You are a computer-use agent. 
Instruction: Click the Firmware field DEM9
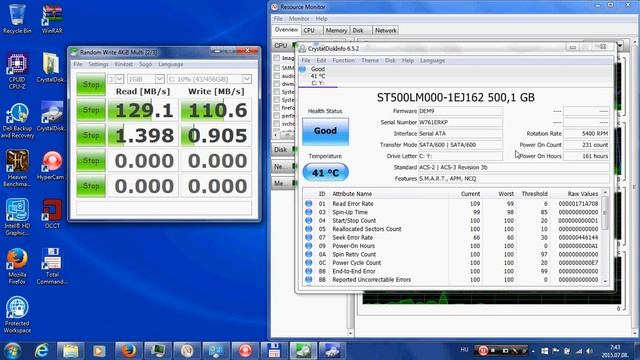pyautogui.click(x=460, y=111)
